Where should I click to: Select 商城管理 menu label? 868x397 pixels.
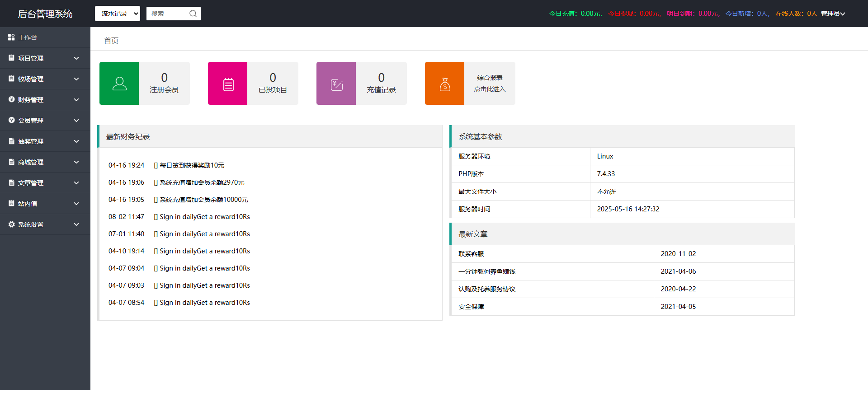pos(31,162)
